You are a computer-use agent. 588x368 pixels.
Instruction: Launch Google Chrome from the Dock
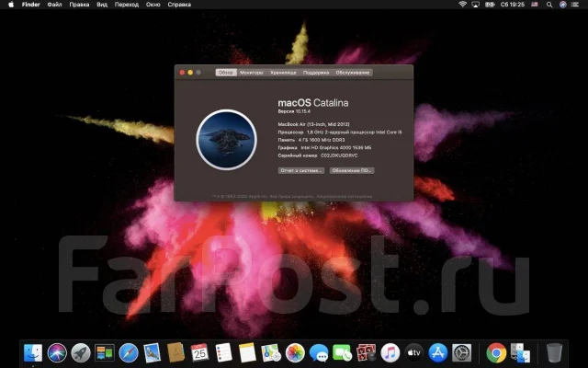click(x=496, y=353)
